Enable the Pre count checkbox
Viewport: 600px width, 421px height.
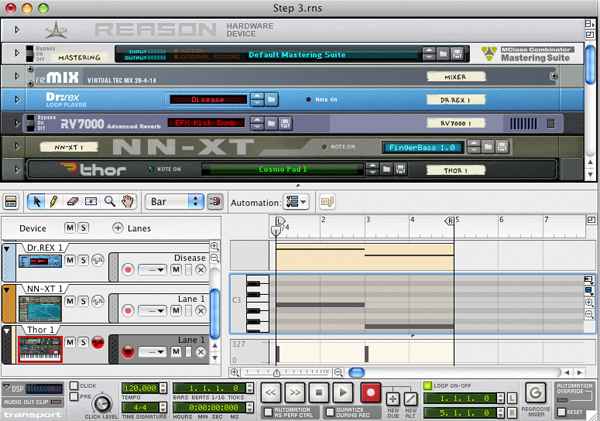74,397
